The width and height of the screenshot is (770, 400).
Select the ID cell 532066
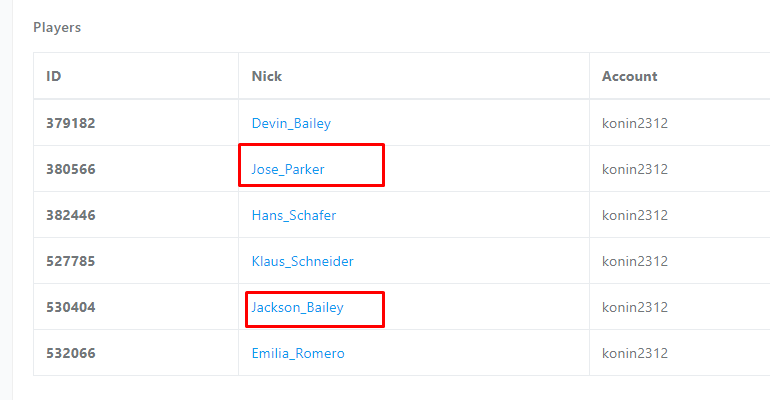click(x=71, y=353)
